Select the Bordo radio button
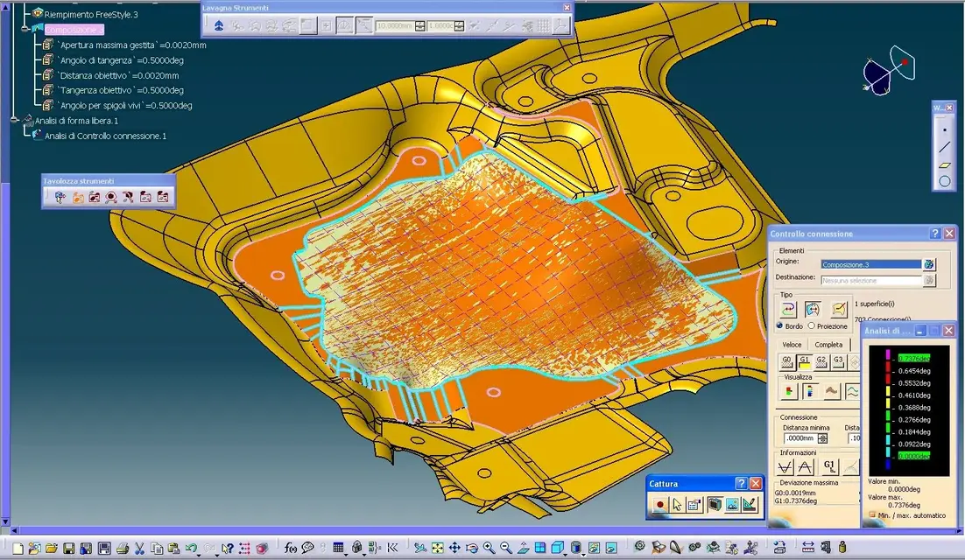 point(780,326)
